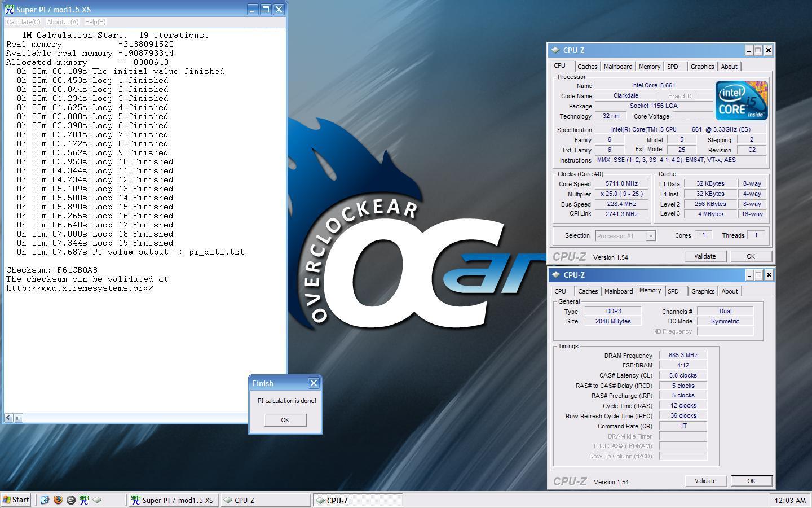Switch to Caches tab in CPU-Z memory window
The height and width of the screenshot is (508, 812).
[x=588, y=291]
